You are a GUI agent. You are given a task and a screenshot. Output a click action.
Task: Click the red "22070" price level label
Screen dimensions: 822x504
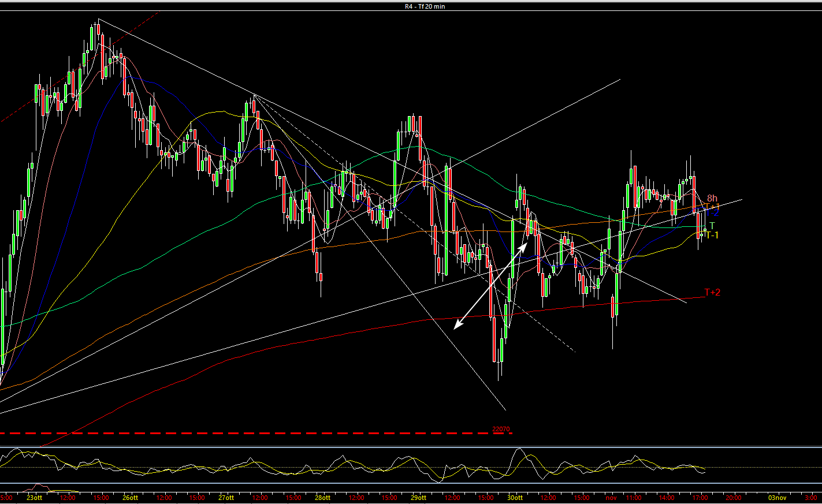(501, 429)
